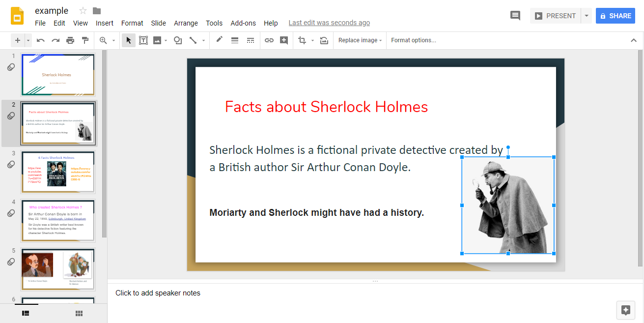Click the Print icon
This screenshot has width=644, height=323.
coord(70,40)
